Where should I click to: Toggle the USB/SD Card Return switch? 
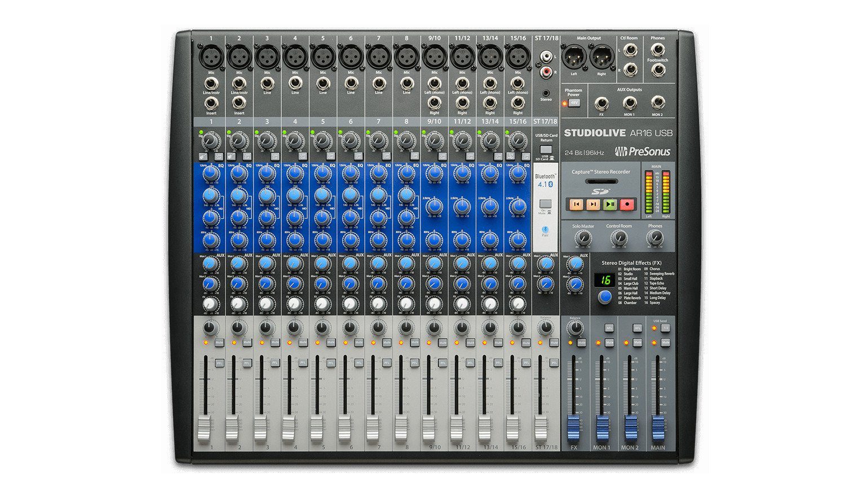click(x=546, y=150)
